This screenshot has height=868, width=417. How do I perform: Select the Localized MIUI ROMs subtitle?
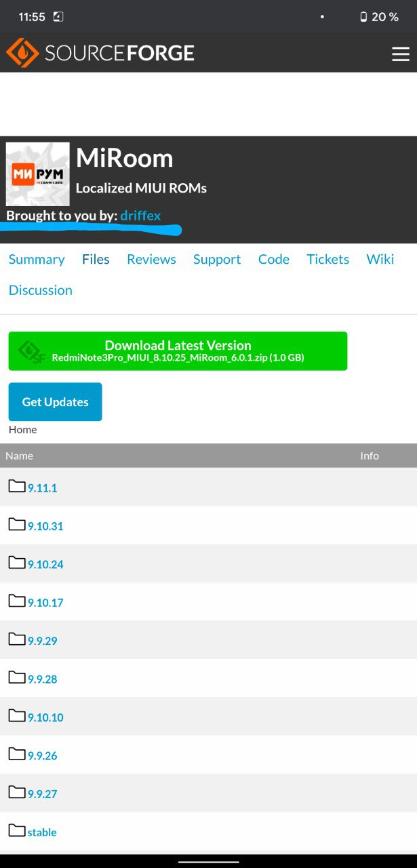(141, 189)
